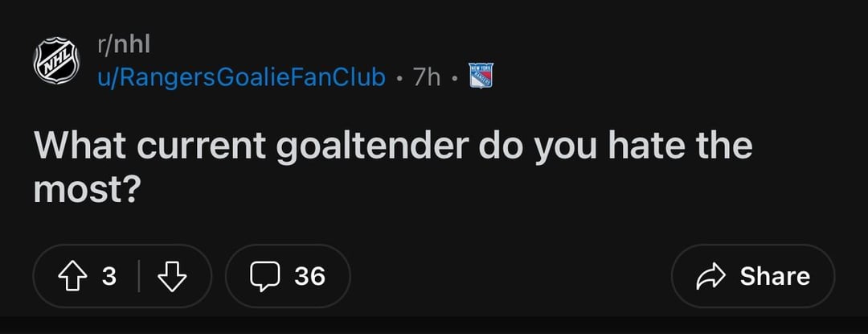Click the word "What" starting the title
The height and width of the screenshot is (334, 868).
(x=79, y=147)
